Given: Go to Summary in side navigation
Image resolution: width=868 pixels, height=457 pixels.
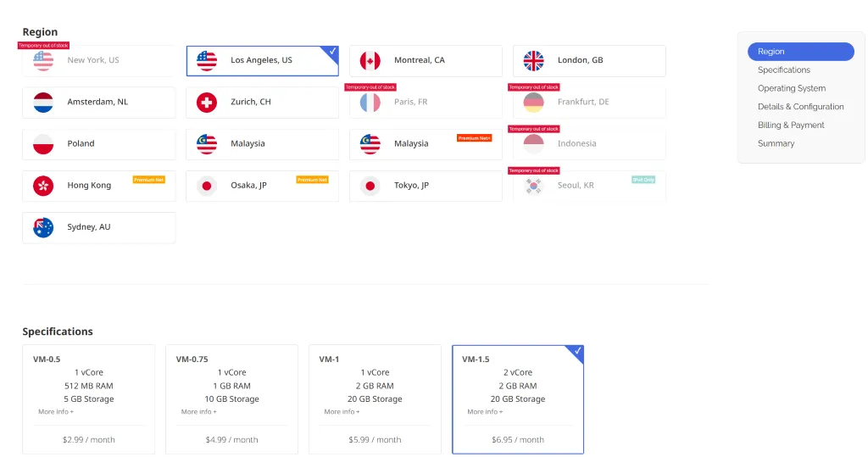Looking at the screenshot, I should pyautogui.click(x=776, y=143).
